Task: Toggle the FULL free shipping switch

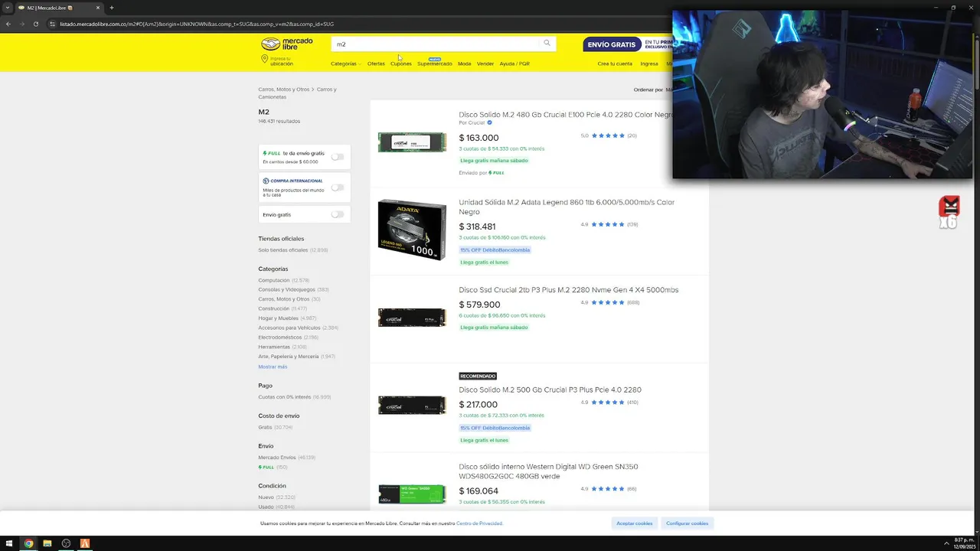Action: tap(337, 157)
